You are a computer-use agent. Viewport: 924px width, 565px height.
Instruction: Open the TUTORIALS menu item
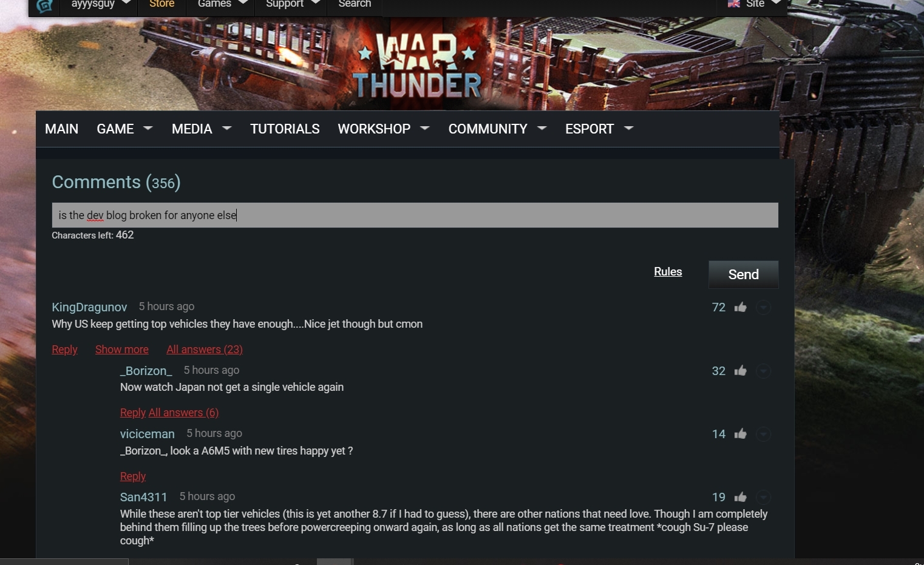[285, 129]
